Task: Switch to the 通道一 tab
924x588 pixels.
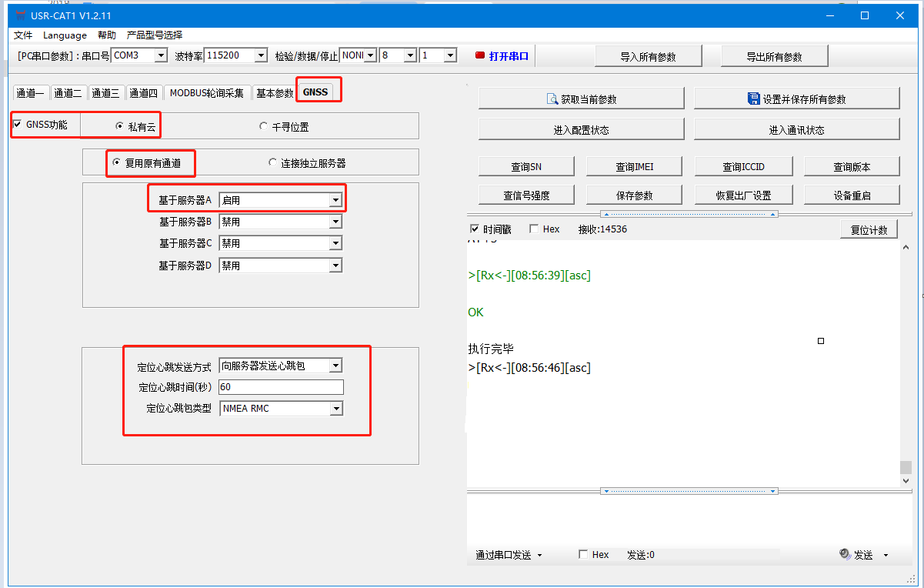Action: coord(31,93)
